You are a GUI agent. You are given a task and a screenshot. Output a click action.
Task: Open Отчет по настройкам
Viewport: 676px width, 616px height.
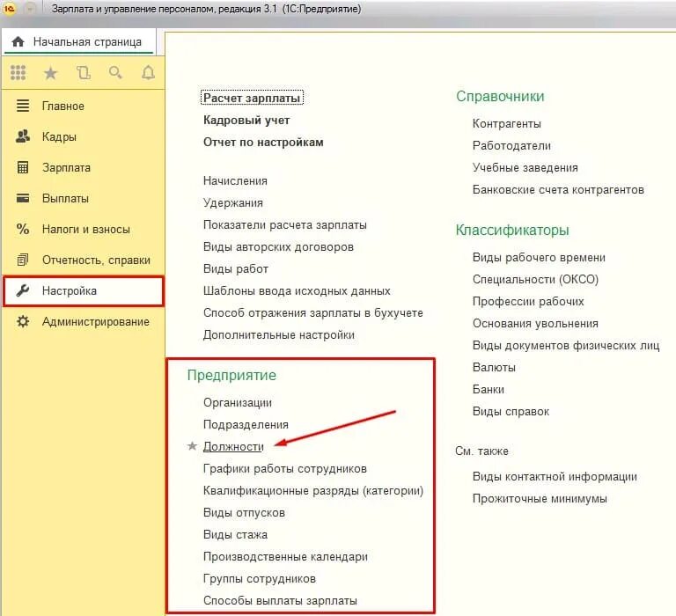click(x=263, y=143)
